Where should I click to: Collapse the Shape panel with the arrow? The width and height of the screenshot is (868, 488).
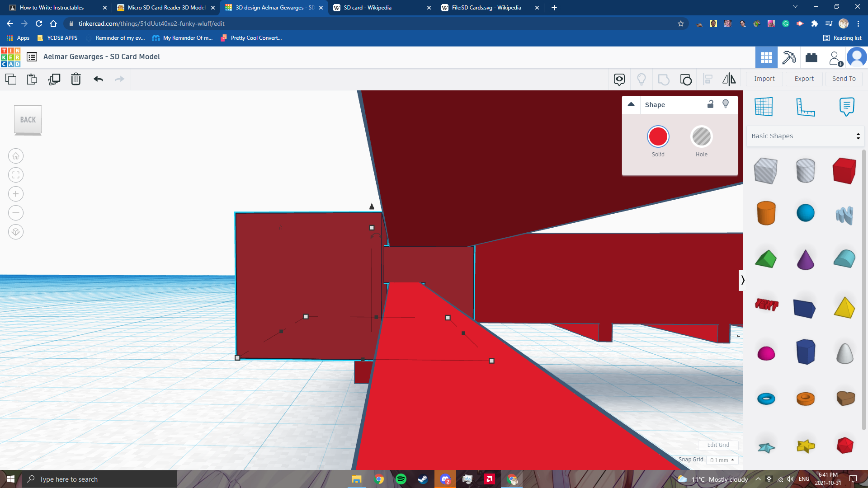631,104
